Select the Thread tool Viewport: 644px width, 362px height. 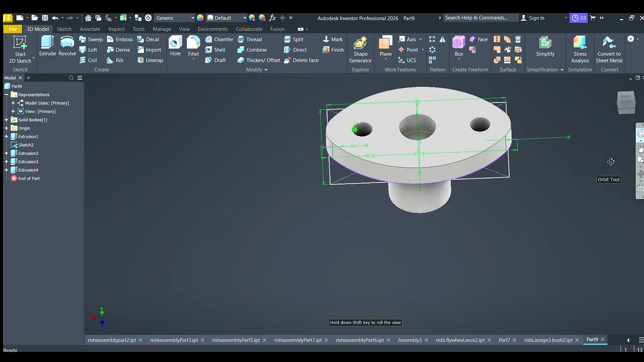click(x=249, y=39)
